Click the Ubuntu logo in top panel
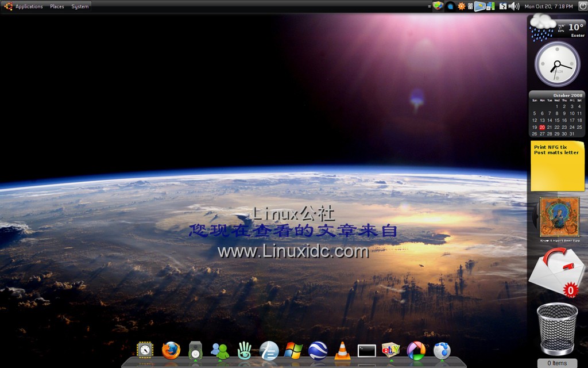 click(x=8, y=6)
